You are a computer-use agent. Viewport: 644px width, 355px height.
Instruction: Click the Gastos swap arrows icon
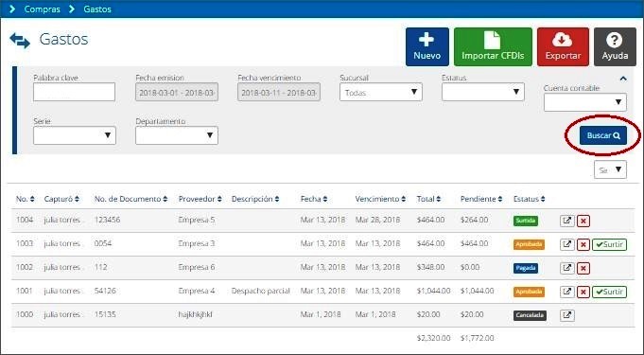(20, 41)
